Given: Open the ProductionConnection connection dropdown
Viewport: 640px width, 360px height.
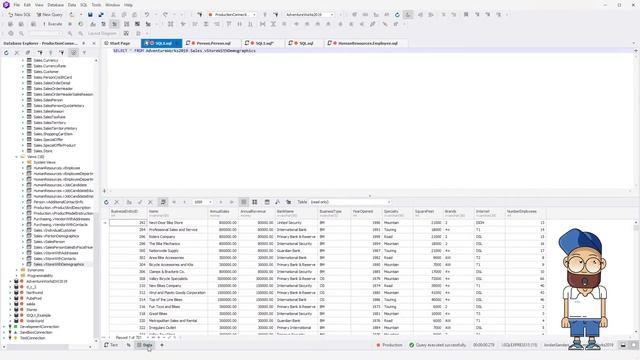Looking at the screenshot, I should tap(232, 14).
